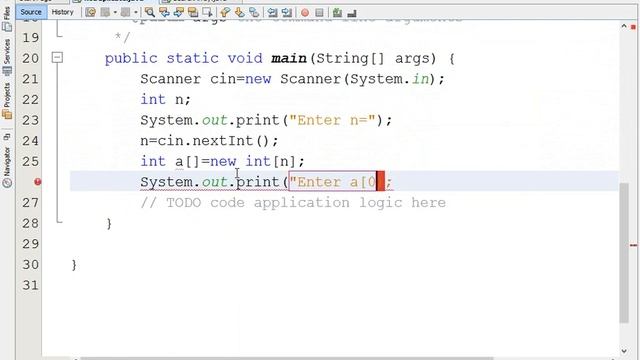
Task: Switch to the History view tab
Action: click(x=62, y=12)
